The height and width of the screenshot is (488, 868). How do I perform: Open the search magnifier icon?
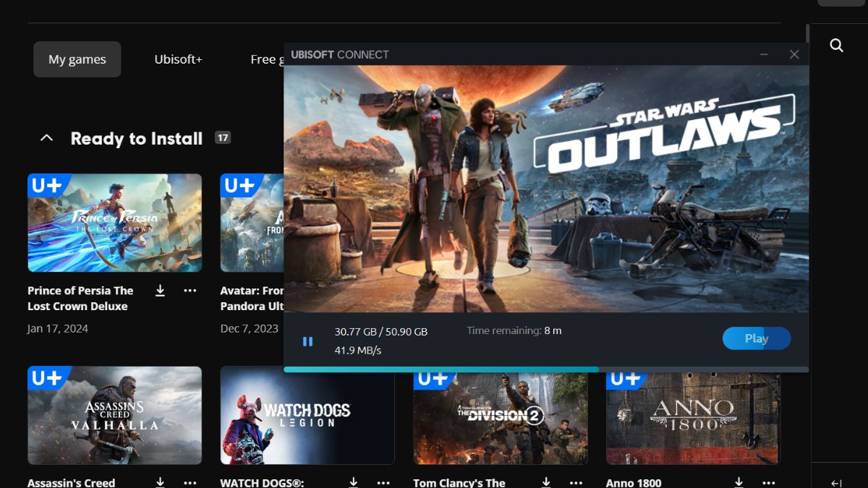pyautogui.click(x=836, y=46)
